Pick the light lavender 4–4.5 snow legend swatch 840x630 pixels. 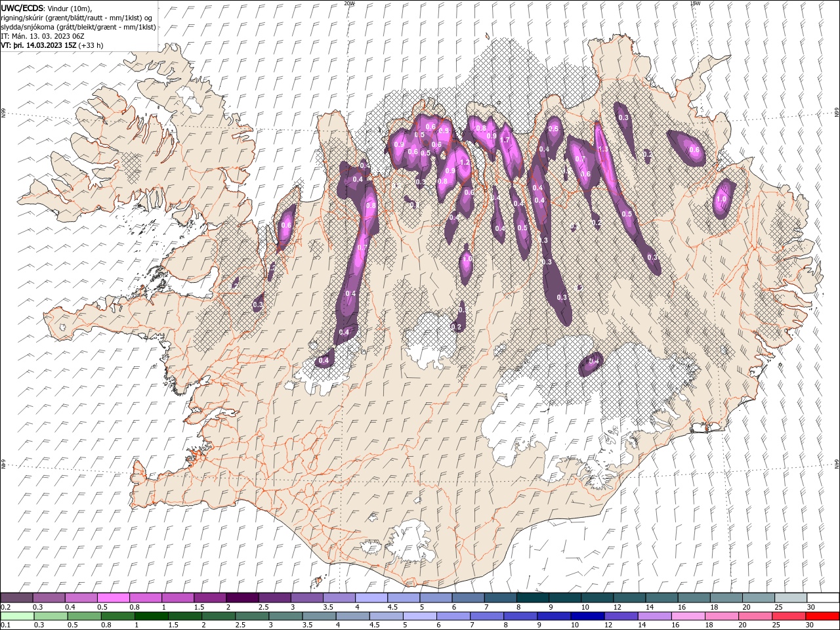point(371,598)
